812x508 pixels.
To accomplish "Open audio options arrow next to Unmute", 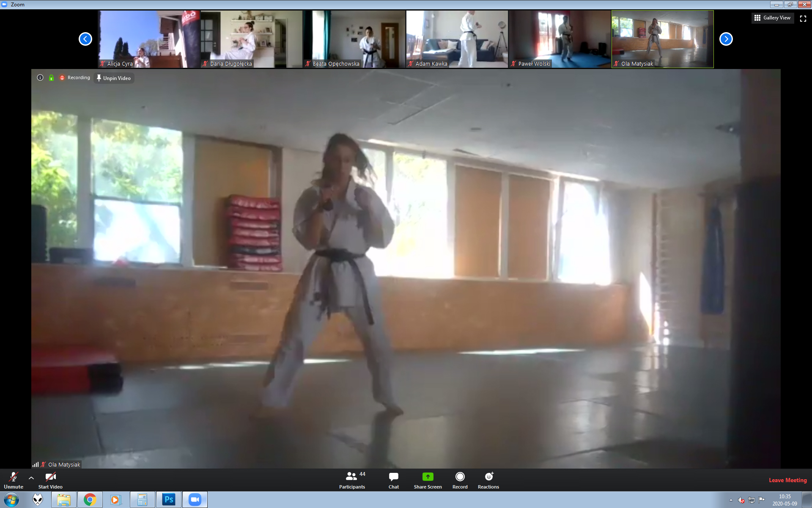I will coord(31,478).
